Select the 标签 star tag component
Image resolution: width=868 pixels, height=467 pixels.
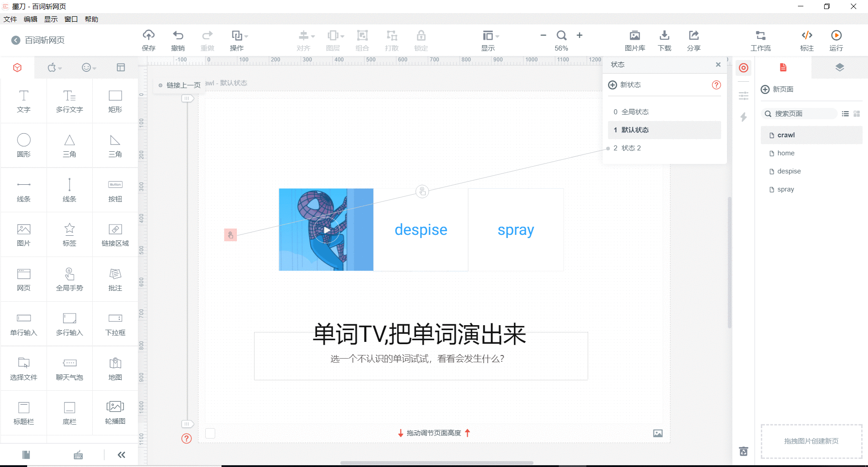click(x=69, y=234)
